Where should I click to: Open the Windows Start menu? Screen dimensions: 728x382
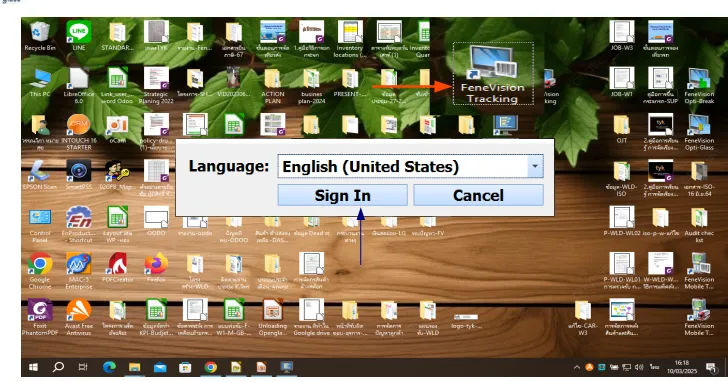coord(33,368)
